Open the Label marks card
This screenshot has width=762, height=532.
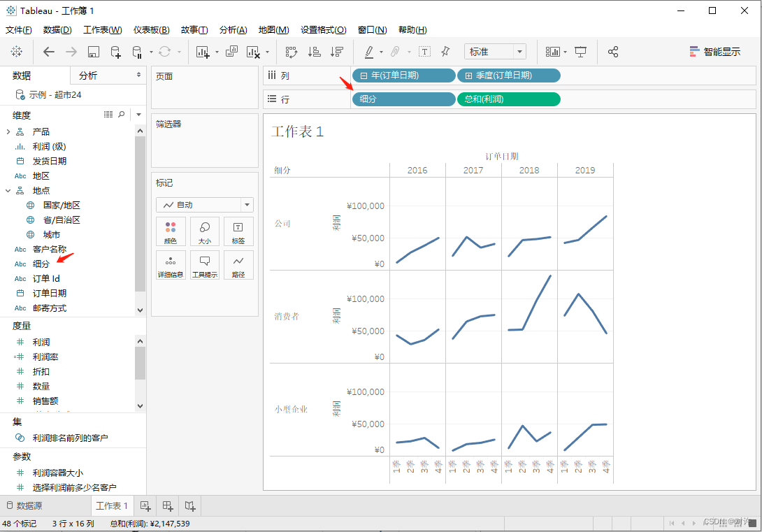(x=238, y=232)
